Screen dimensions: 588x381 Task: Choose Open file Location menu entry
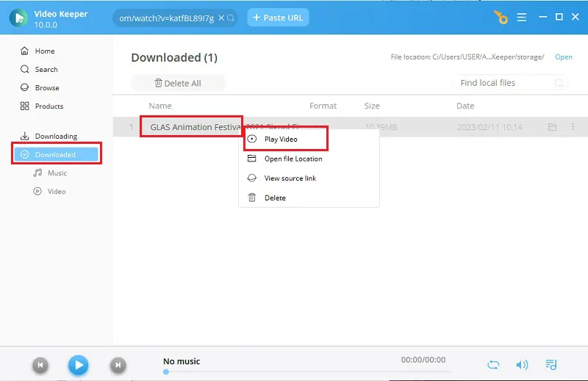[293, 159]
